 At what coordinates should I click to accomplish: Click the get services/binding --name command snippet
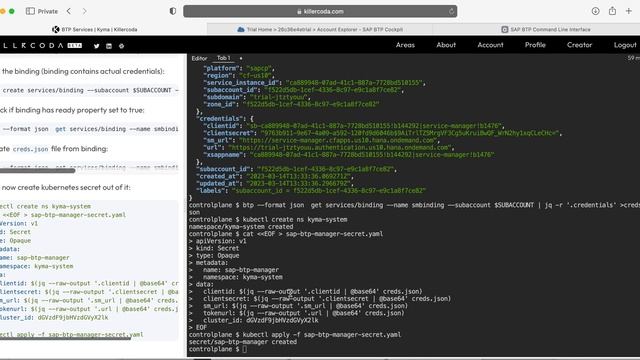coord(89,129)
